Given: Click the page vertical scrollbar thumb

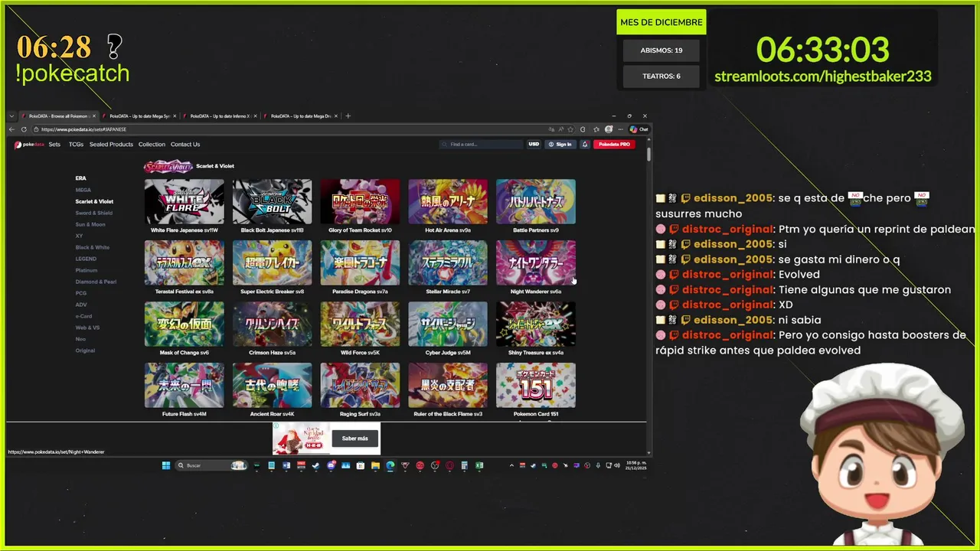Looking at the screenshot, I should click(x=649, y=154).
